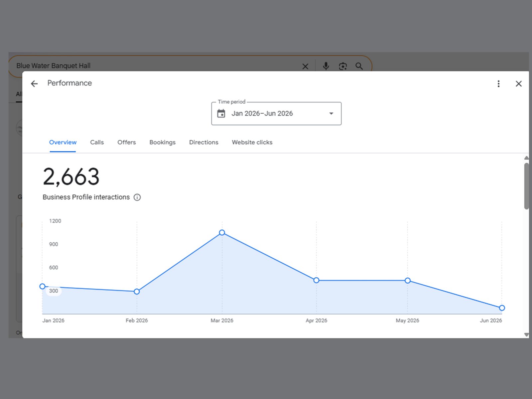Run the search with the magnifier icon
The image size is (532, 399).
pyautogui.click(x=359, y=66)
